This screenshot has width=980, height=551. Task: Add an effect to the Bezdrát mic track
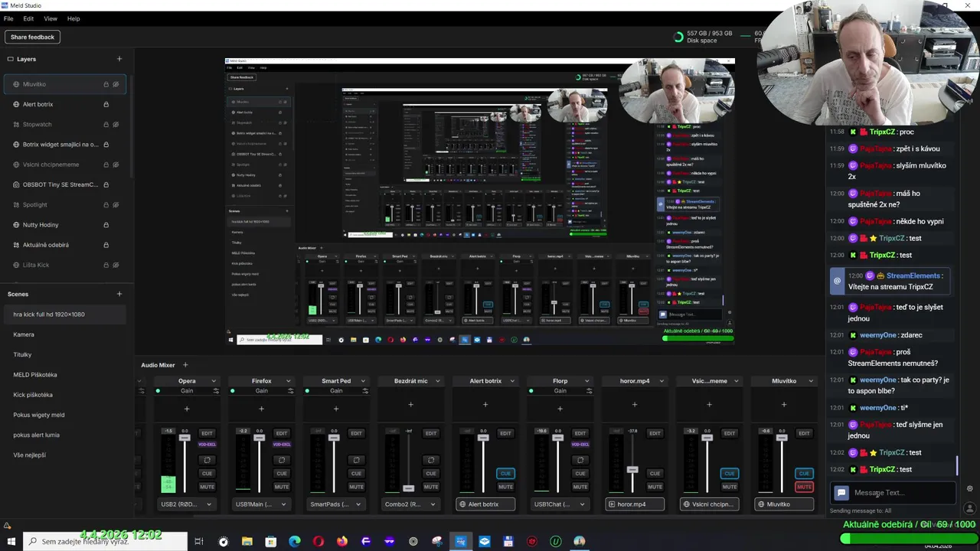point(410,404)
